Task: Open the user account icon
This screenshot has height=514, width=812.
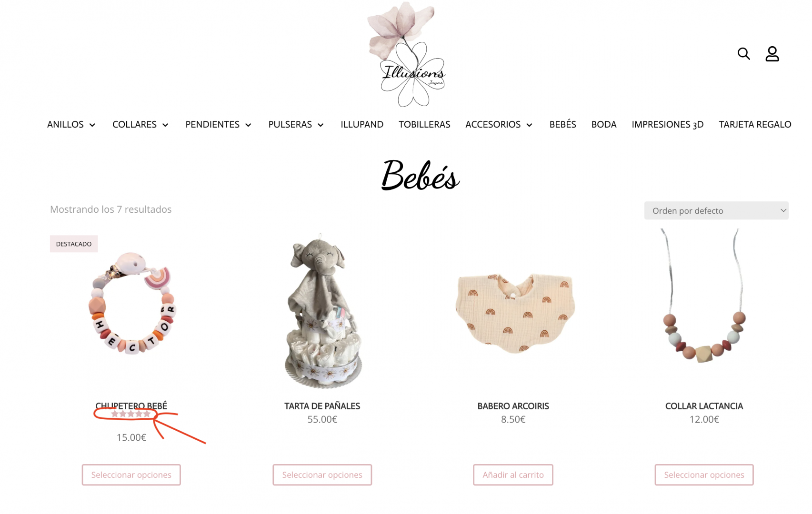Action: 772,54
